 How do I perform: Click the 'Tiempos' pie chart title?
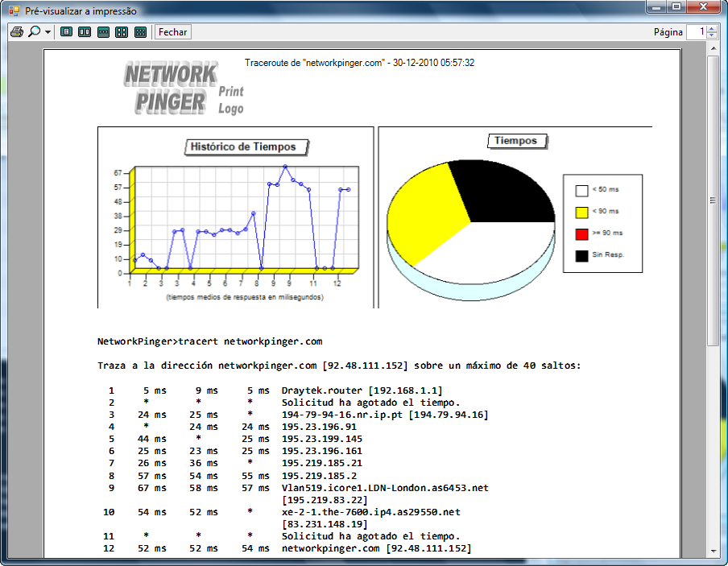[x=517, y=141]
